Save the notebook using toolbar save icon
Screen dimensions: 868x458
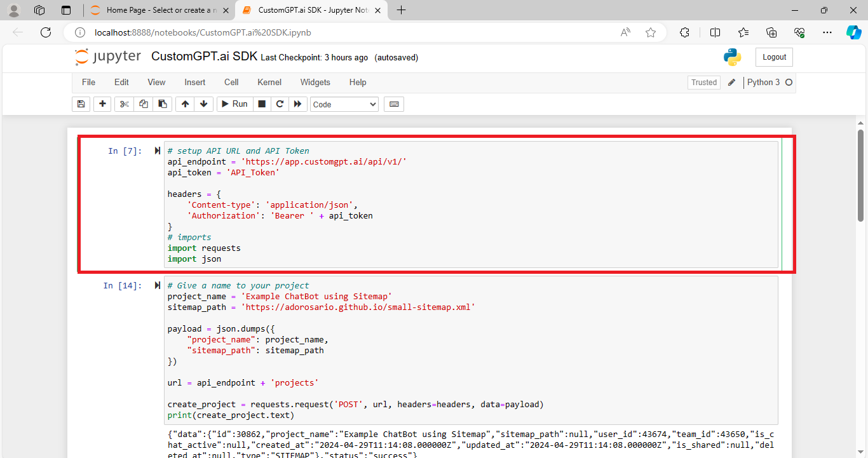pos(81,104)
